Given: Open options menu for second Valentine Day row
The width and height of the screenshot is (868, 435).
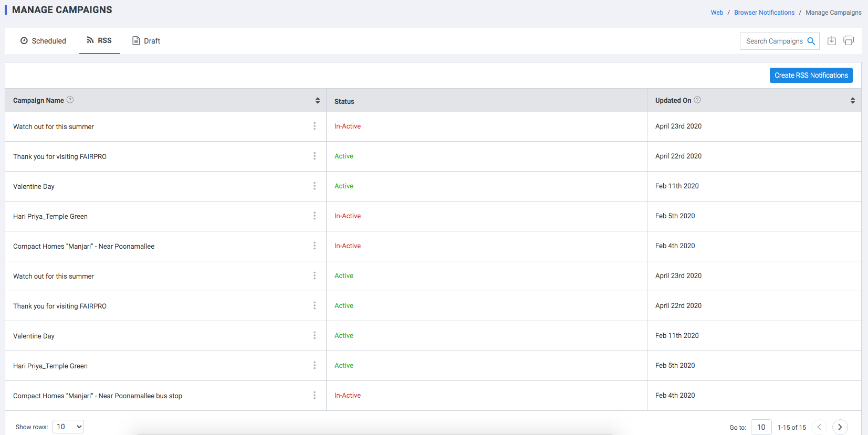Looking at the screenshot, I should 315,335.
